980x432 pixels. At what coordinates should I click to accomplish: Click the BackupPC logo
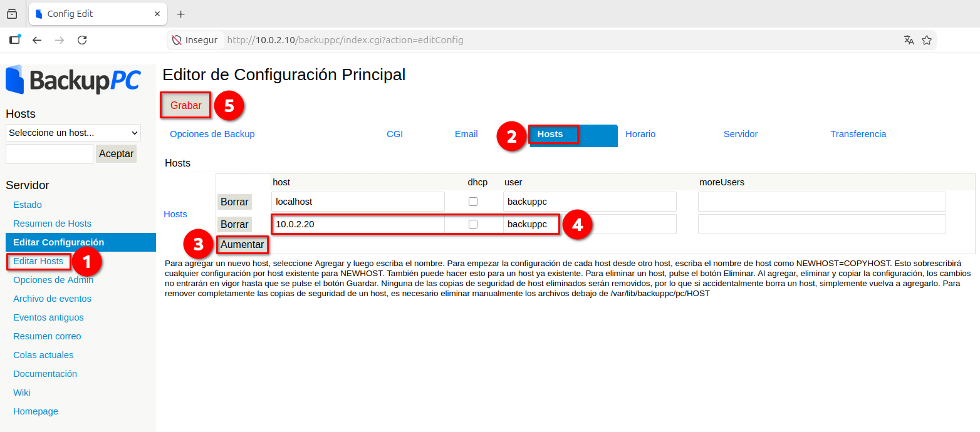click(x=73, y=80)
